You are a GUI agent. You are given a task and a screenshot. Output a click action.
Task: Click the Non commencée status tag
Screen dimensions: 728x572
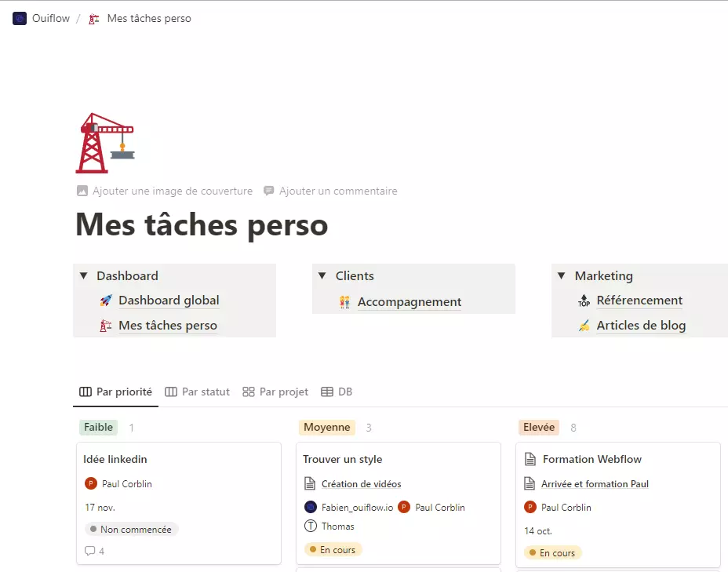[x=131, y=530]
